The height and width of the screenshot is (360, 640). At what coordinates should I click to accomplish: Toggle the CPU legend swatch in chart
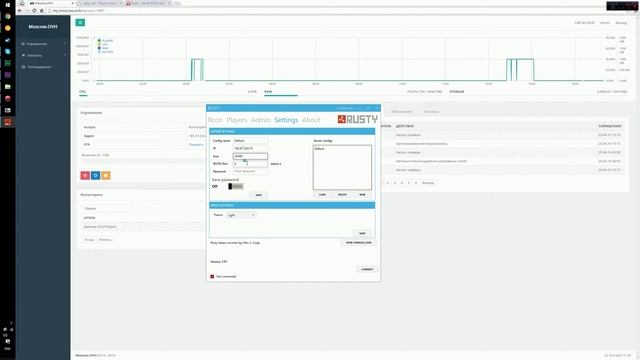tap(99, 44)
